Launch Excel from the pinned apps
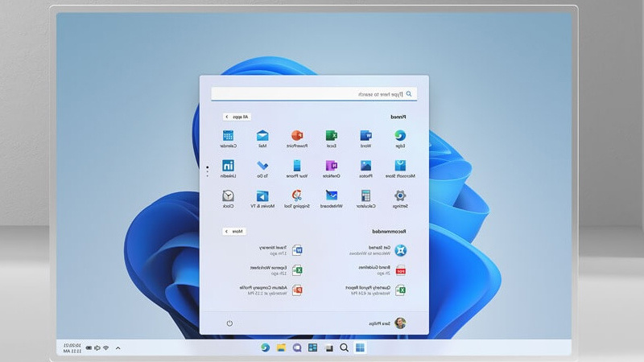This screenshot has width=644, height=362. (x=332, y=138)
